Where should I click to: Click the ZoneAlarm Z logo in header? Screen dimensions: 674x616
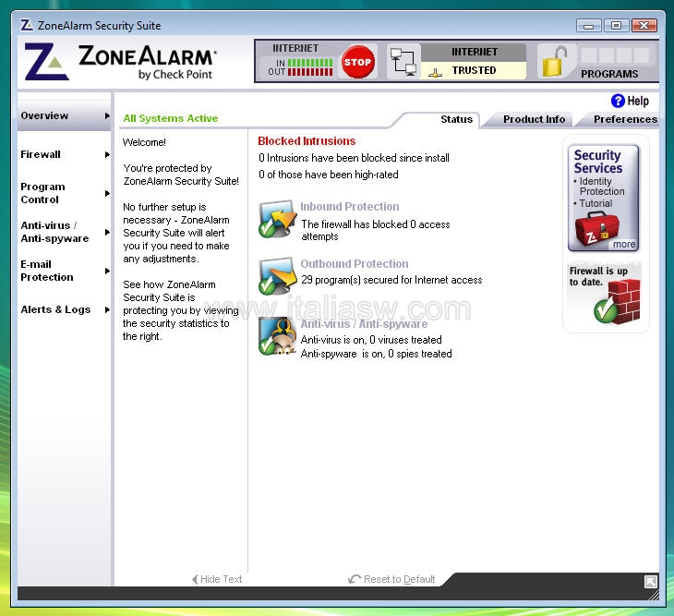point(46,62)
